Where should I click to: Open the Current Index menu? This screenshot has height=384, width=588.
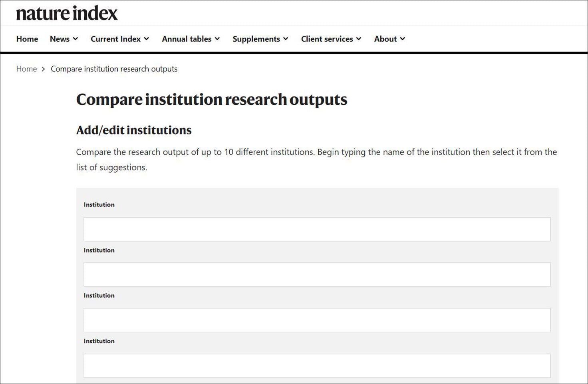tap(115, 39)
